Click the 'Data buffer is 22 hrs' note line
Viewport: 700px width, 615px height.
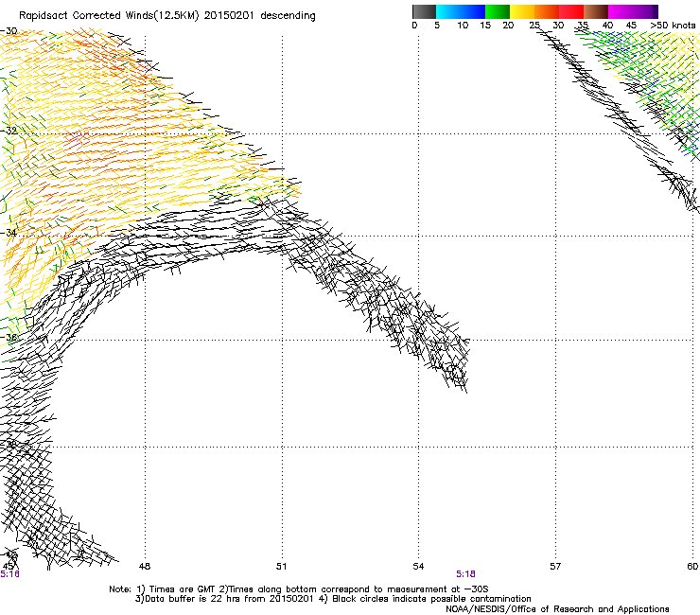coord(333,599)
